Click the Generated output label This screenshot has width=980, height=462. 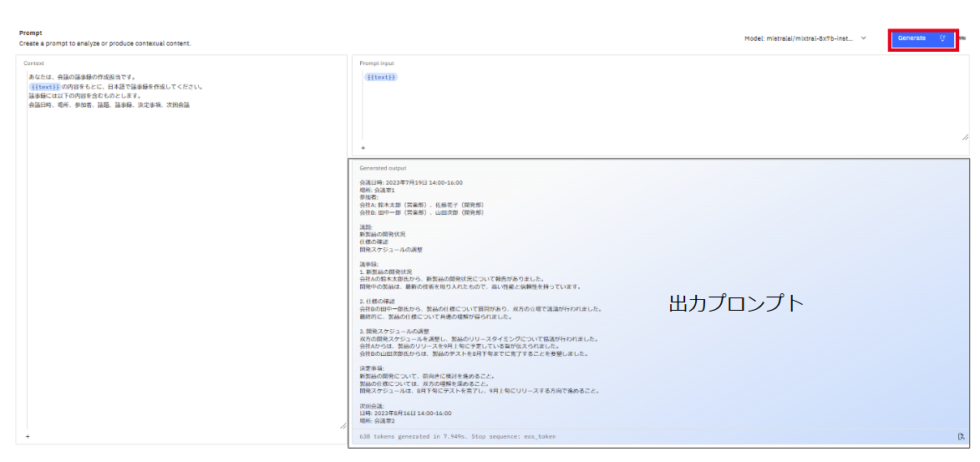[x=383, y=168]
